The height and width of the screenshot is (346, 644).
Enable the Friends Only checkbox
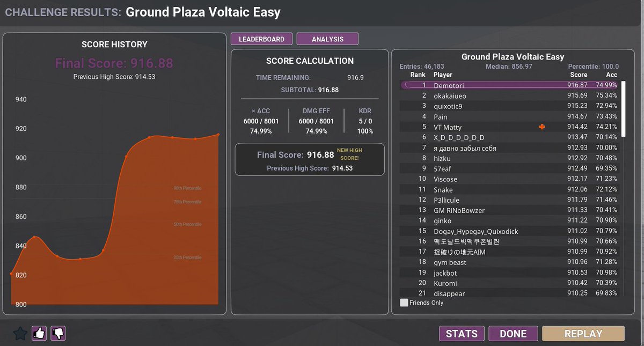click(x=404, y=303)
